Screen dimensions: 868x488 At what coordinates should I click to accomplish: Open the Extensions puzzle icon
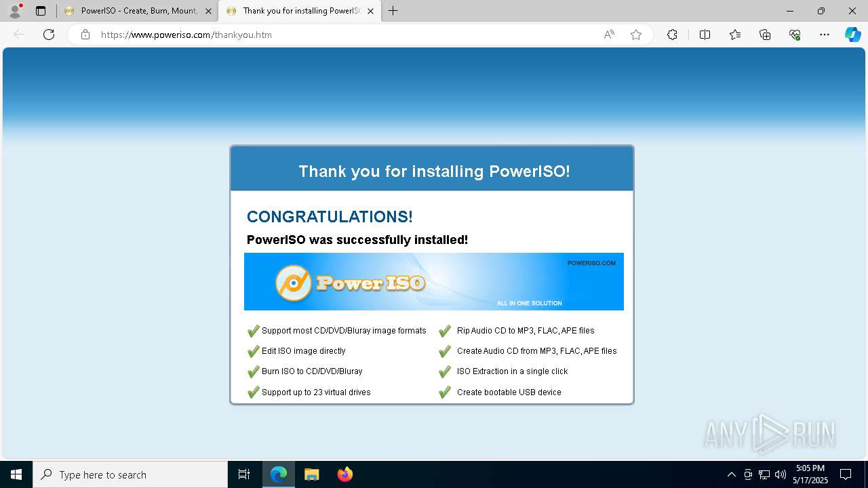click(672, 35)
